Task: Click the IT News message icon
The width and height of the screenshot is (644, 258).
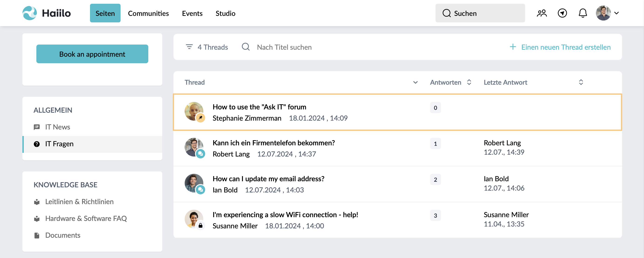Action: click(37, 127)
